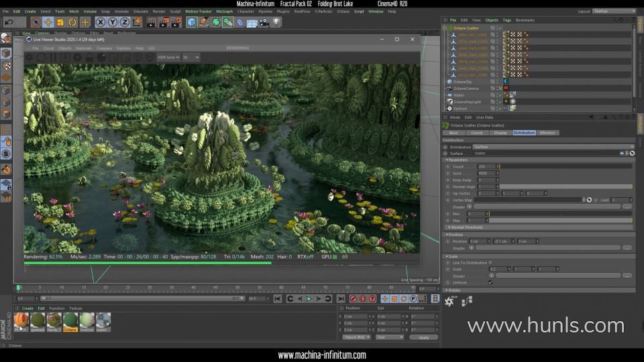The image size is (644, 362).
Task: Toggle the Uniform checkbox
Action: click(x=490, y=282)
